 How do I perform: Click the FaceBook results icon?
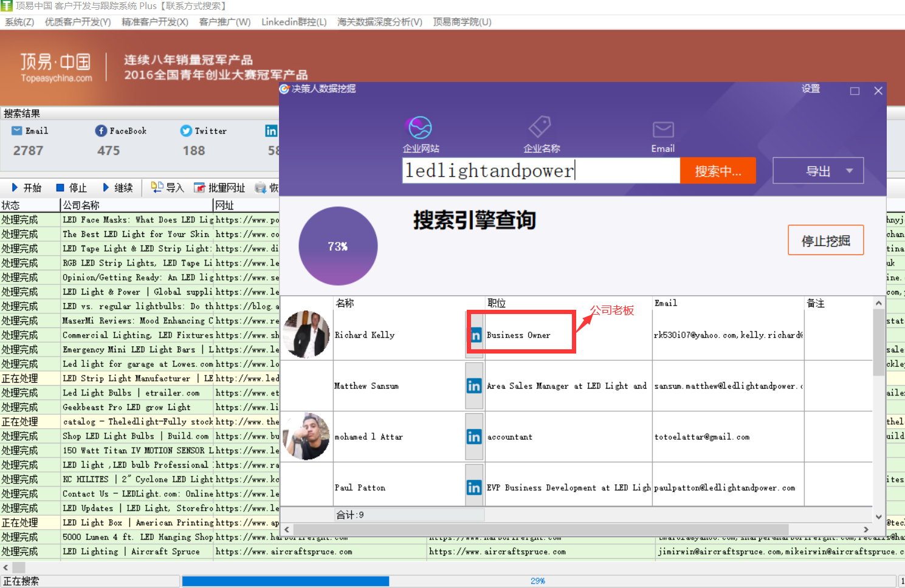click(x=101, y=131)
